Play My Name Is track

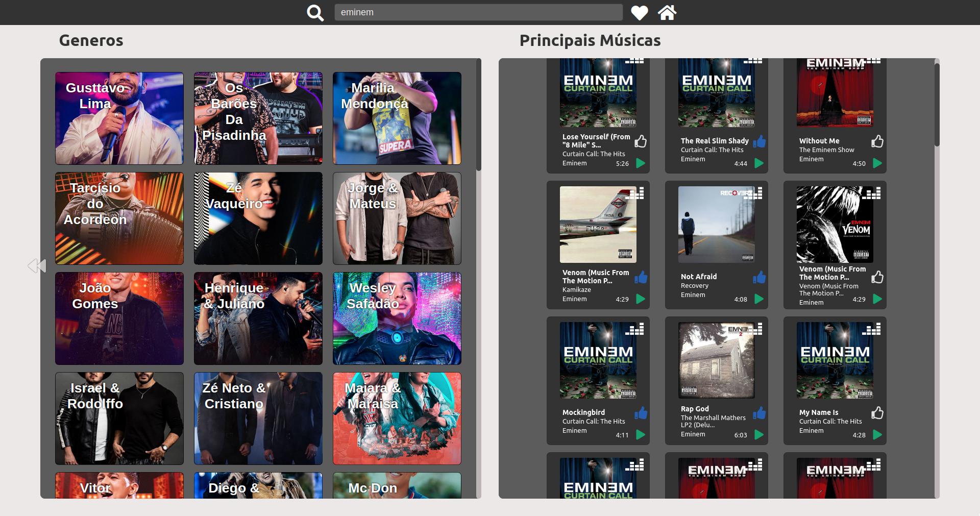coord(877,435)
